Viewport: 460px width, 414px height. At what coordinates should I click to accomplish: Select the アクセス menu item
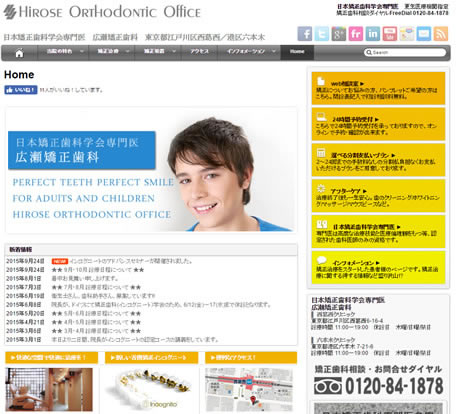199,52
